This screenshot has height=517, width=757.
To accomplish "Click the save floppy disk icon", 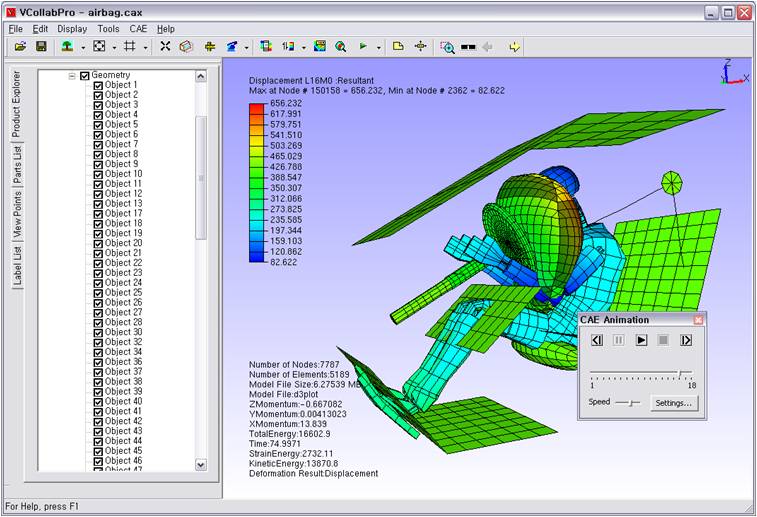I will [x=42, y=46].
